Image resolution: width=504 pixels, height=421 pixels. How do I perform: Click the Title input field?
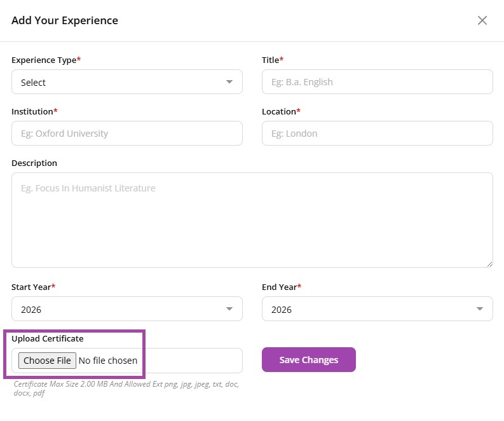tap(377, 82)
